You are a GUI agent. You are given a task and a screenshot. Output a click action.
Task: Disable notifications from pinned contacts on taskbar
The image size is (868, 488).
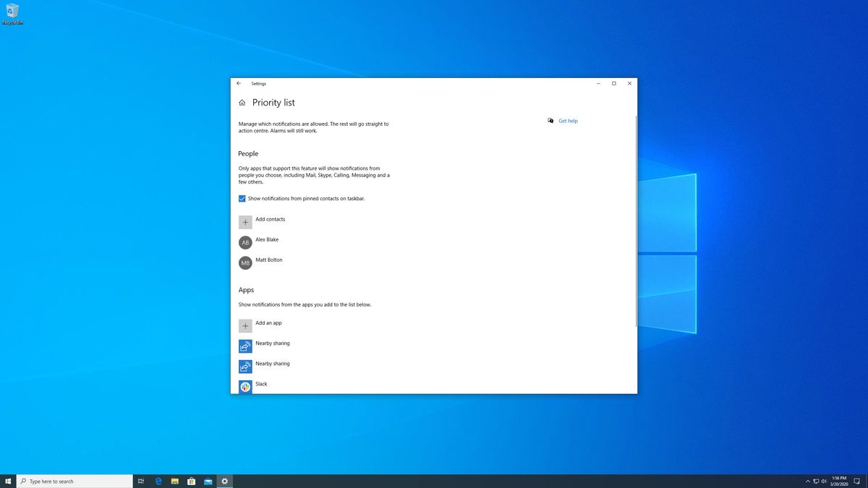tap(242, 198)
